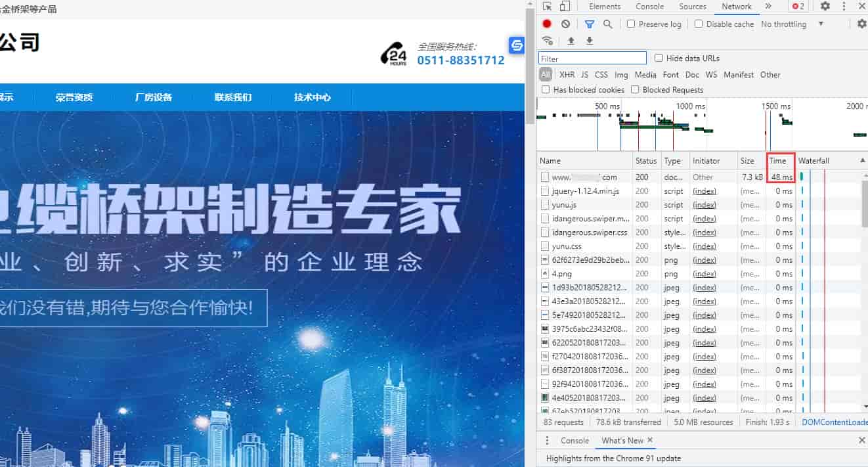Enable the Preserve log checkbox
Image resolution: width=868 pixels, height=467 pixels.
click(x=631, y=24)
